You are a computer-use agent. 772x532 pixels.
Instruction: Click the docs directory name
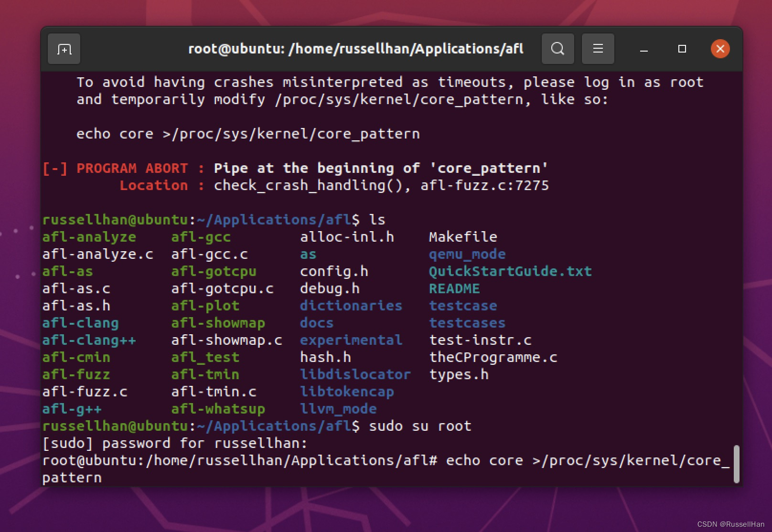317,323
